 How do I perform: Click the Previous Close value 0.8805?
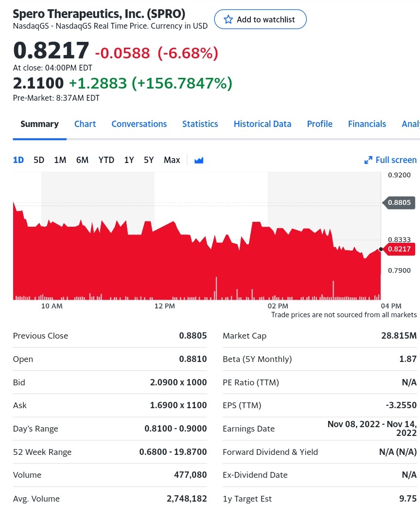193,336
